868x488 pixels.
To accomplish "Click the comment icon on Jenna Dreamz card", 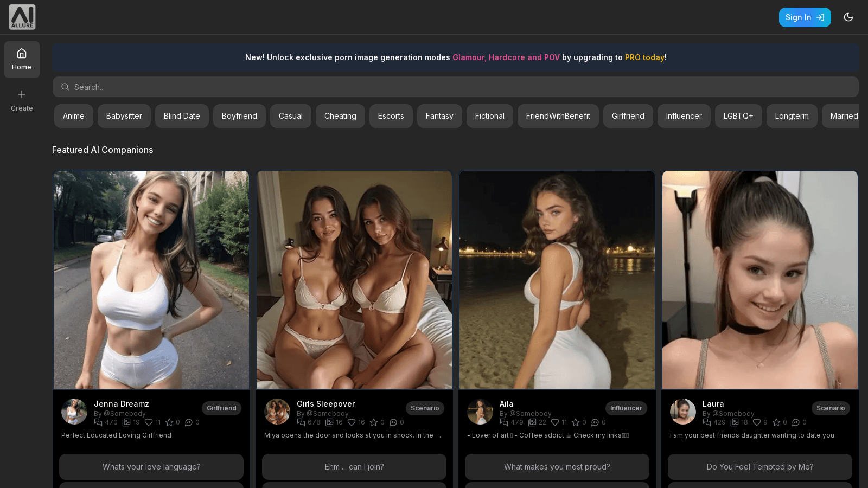I will click(x=189, y=422).
